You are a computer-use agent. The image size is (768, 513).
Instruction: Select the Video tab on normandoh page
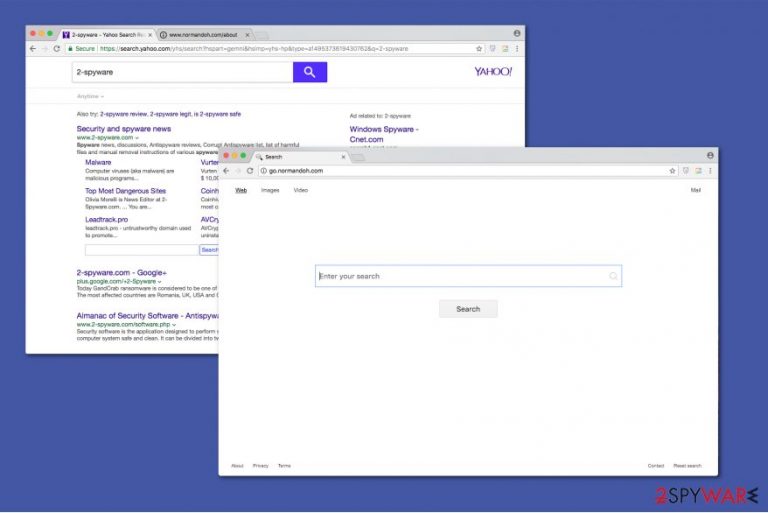pyautogui.click(x=301, y=190)
